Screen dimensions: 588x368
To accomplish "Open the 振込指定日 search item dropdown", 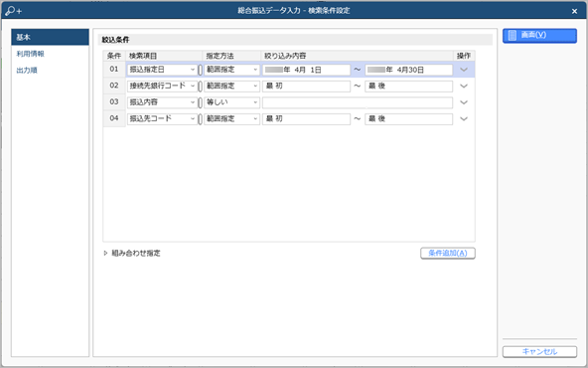I will pyautogui.click(x=162, y=70).
